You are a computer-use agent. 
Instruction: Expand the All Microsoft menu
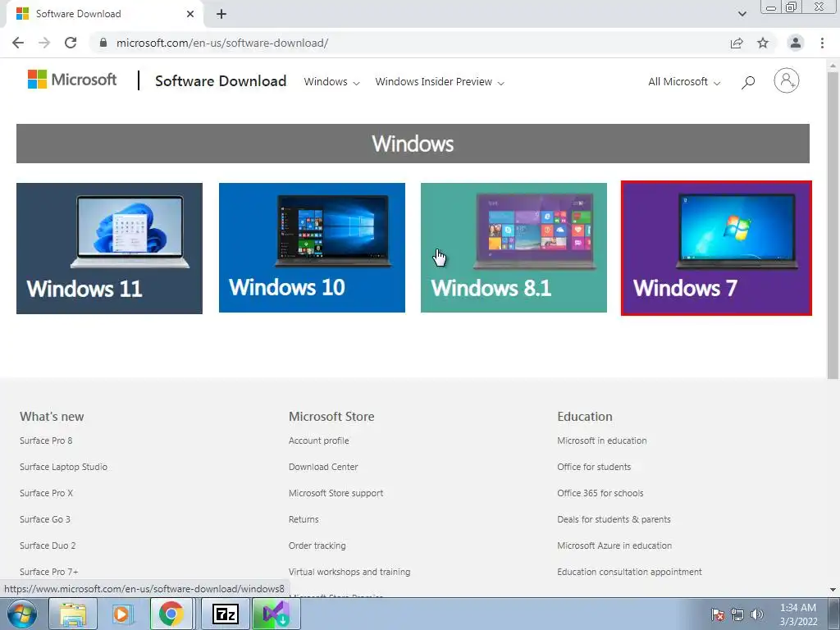(684, 82)
